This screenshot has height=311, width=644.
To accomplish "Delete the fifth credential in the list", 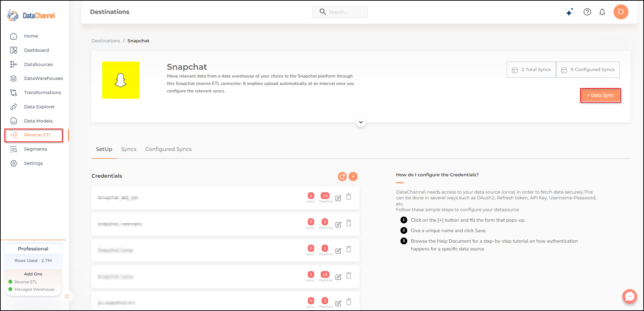I will pyautogui.click(x=349, y=302).
